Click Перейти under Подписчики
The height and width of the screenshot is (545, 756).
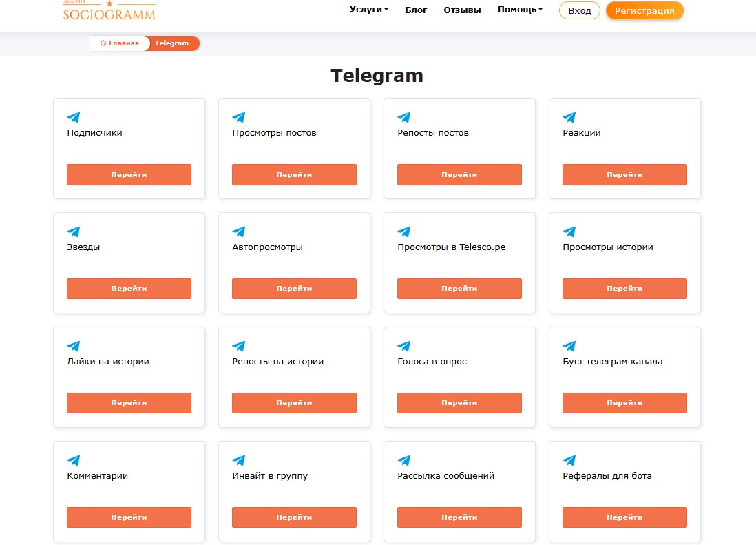click(x=129, y=174)
